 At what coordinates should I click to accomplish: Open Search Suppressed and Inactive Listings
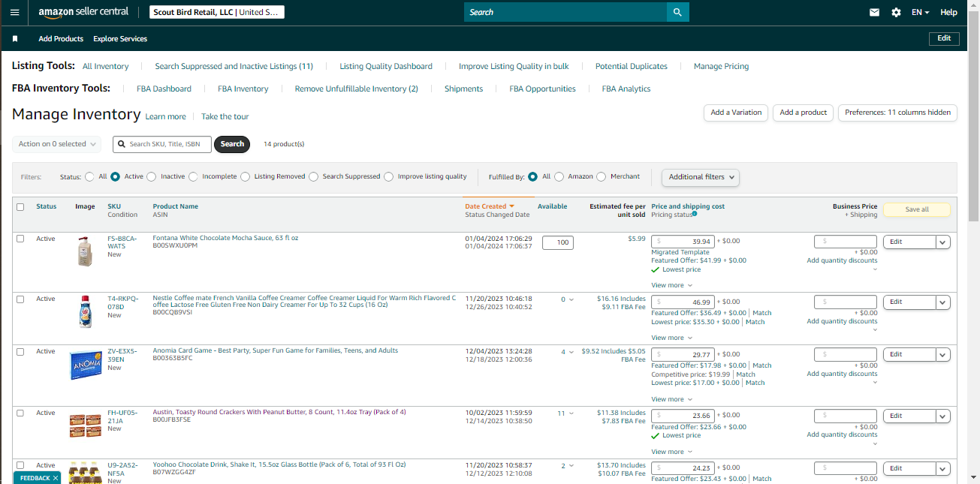234,66
